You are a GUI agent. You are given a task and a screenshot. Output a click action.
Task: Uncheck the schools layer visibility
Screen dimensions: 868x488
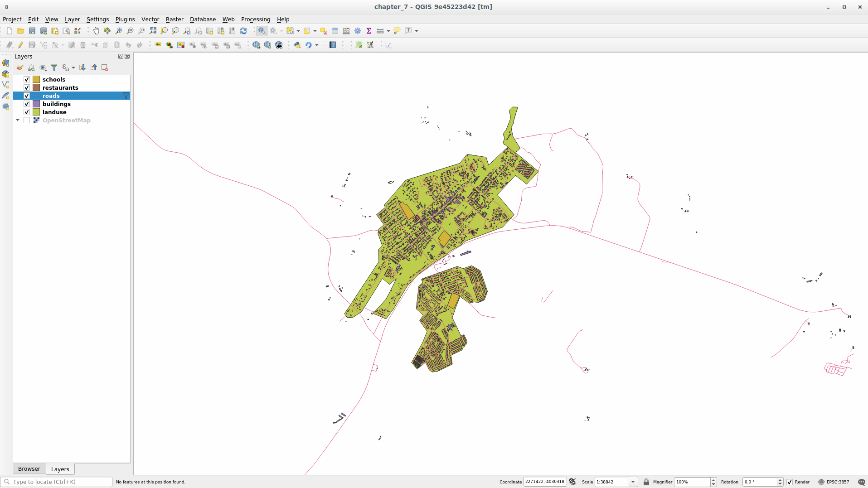[x=27, y=79]
